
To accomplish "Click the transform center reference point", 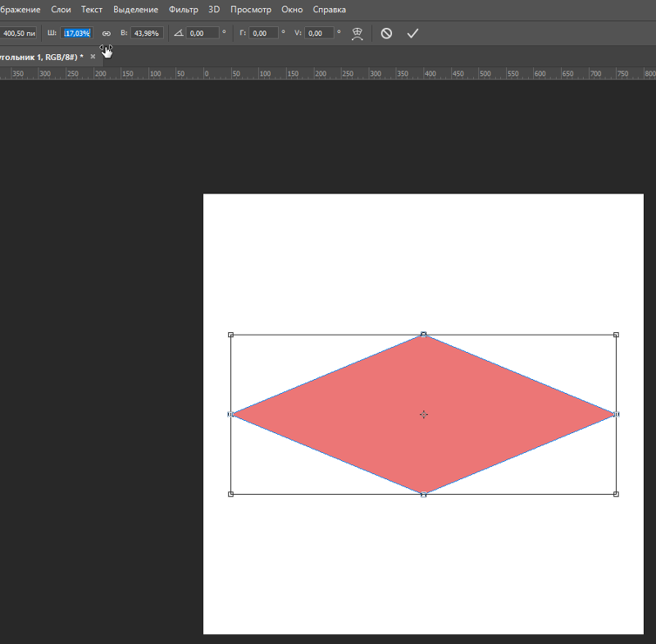I will click(x=424, y=414).
